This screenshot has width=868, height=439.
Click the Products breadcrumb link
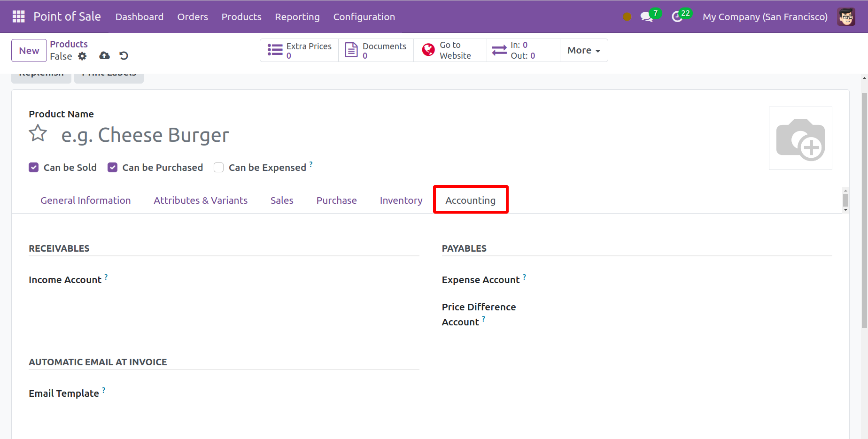[69, 44]
